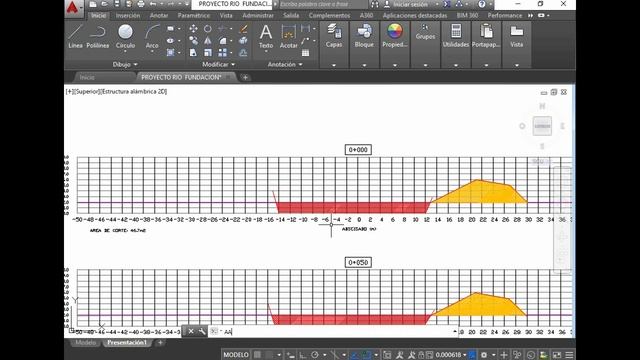Screen dimensions: 640x360
Task: Click the Copy tool in Modificar
Action: pyautogui.click(x=193, y=41)
